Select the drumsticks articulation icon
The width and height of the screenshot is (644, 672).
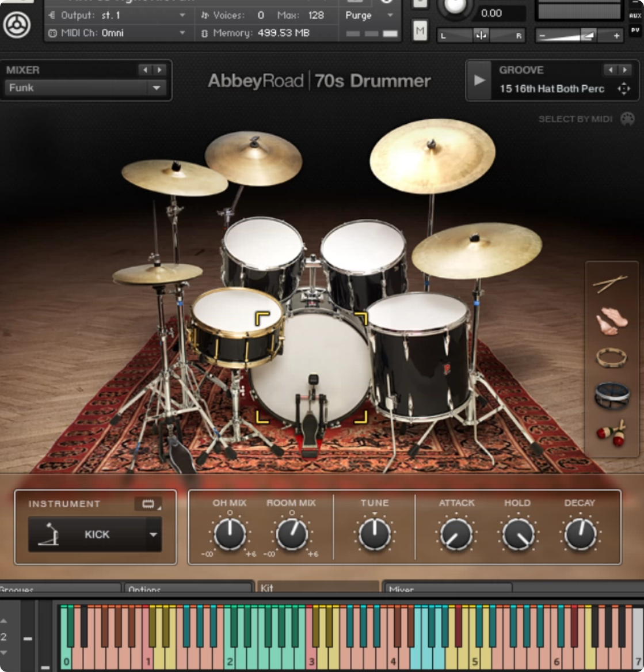pos(611,284)
